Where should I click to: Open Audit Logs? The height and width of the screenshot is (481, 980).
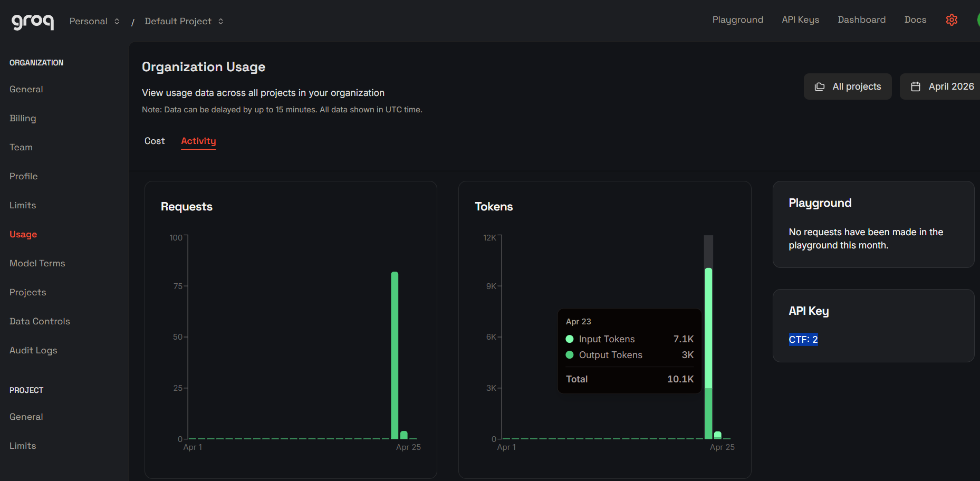coord(33,350)
